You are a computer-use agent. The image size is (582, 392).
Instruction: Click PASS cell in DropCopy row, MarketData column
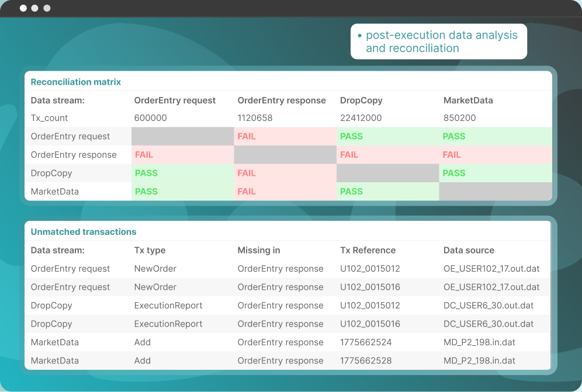(454, 173)
